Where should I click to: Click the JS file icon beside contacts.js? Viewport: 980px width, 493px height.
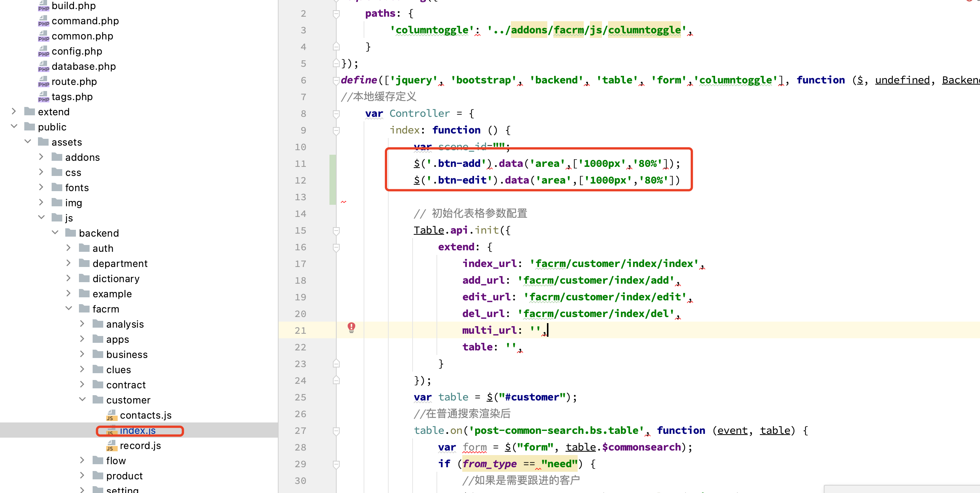click(111, 415)
